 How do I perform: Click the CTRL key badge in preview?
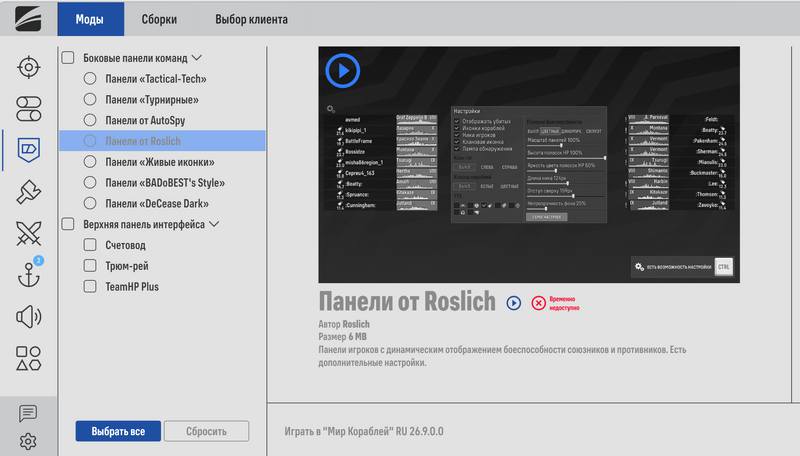(723, 267)
